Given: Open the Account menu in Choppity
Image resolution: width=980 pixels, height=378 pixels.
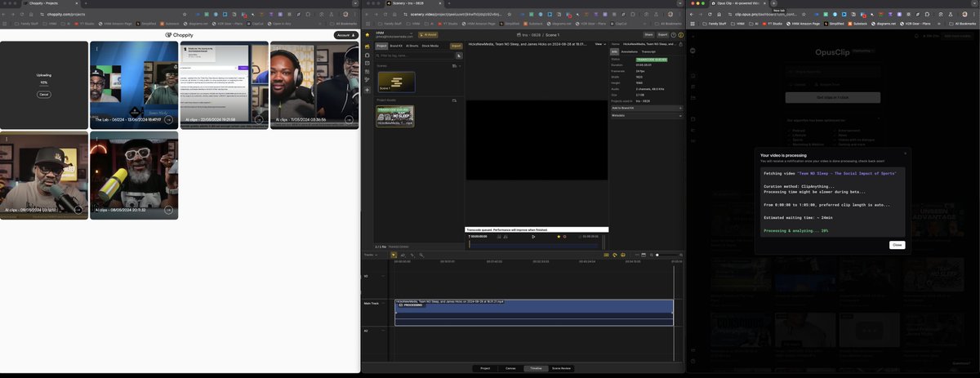Looking at the screenshot, I should click(x=347, y=35).
